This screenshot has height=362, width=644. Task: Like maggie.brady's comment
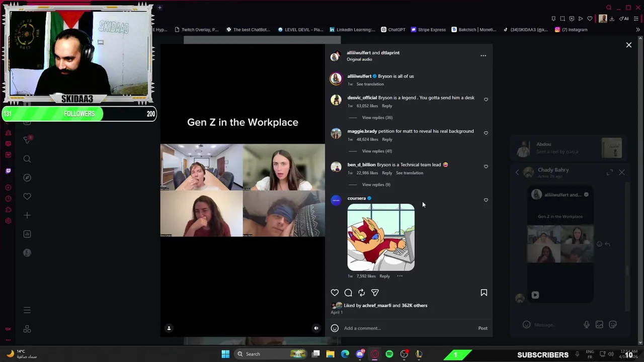tap(486, 133)
